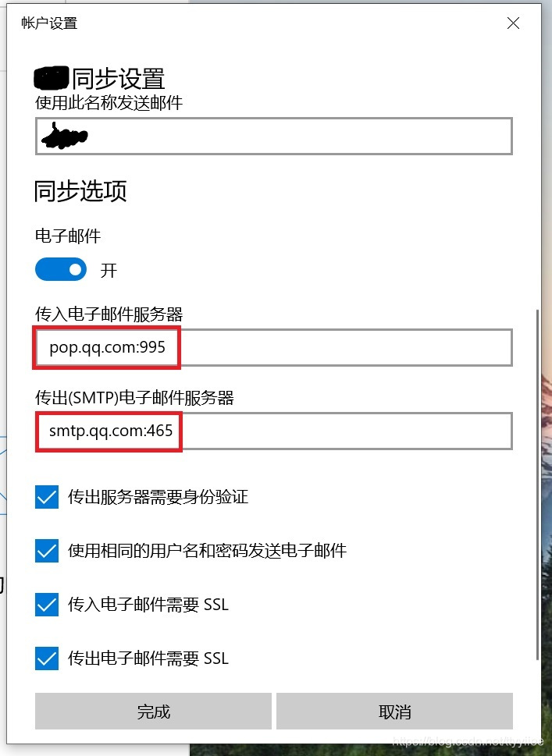
Task: Click the 传出(SMTP)电子邮件服务器 field label
Action: pyautogui.click(x=134, y=398)
